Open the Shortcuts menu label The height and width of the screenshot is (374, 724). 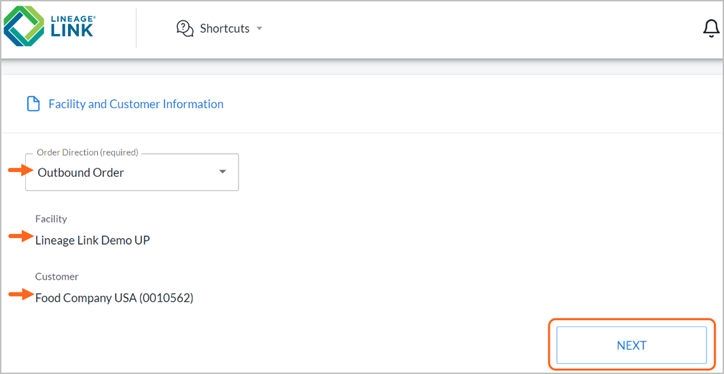click(224, 29)
